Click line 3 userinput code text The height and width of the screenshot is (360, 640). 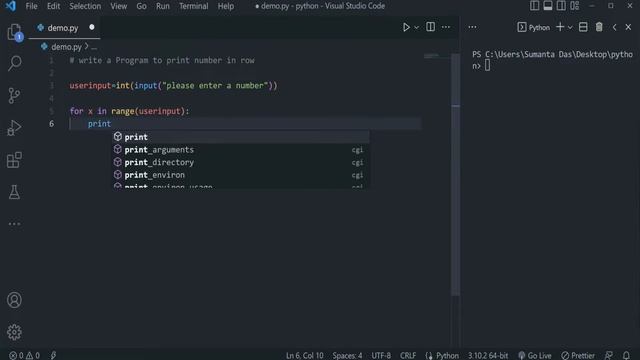[173, 86]
